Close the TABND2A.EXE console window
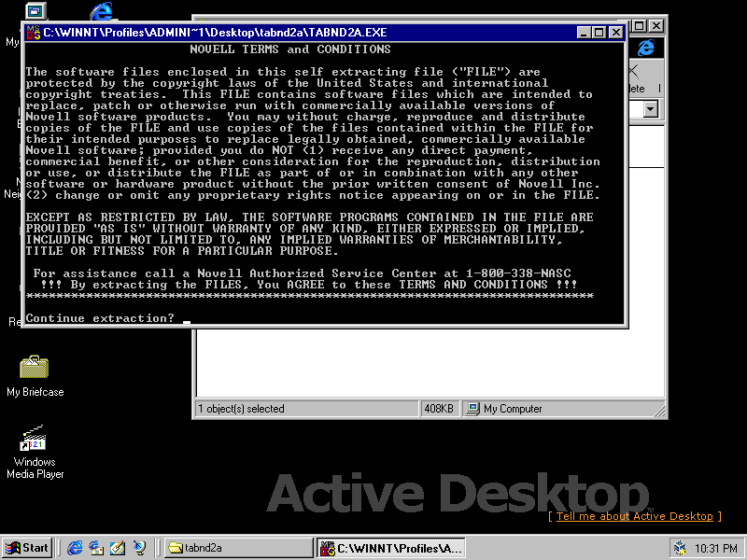 point(616,33)
